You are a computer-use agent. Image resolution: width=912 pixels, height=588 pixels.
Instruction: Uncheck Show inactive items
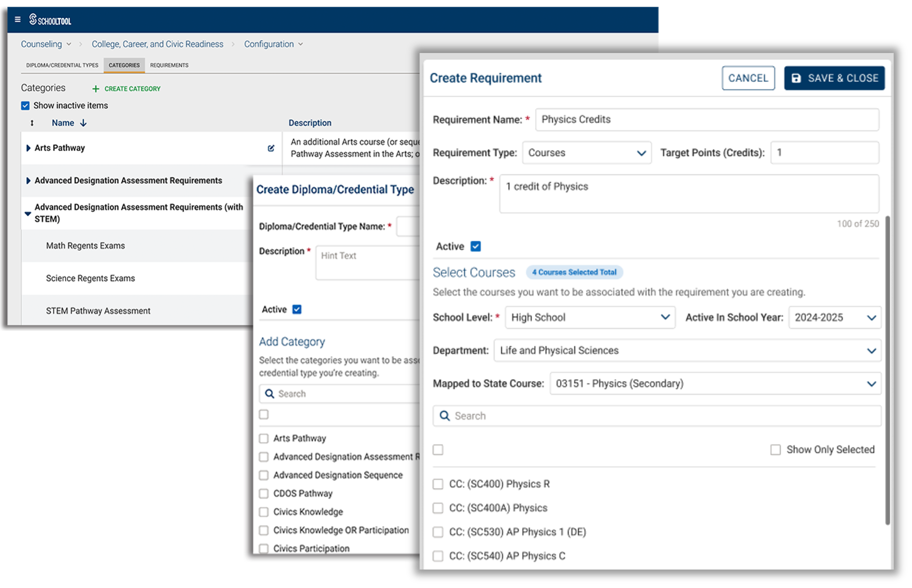coord(25,105)
